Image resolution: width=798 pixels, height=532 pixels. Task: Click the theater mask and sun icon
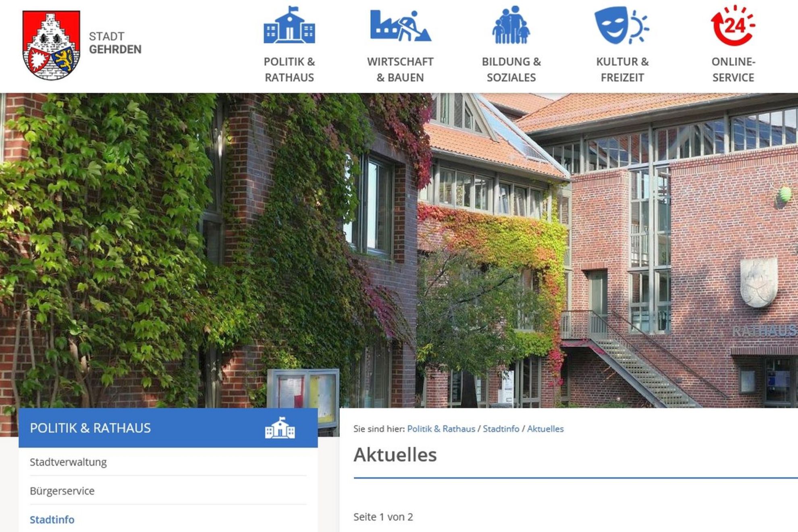click(x=622, y=25)
